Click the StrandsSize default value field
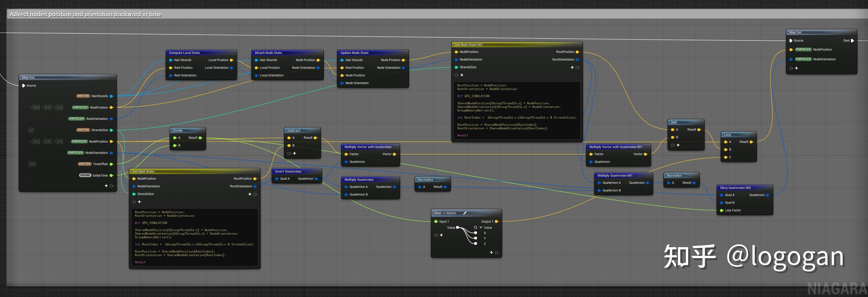Image resolution: width=868 pixels, height=297 pixels. pyautogui.click(x=31, y=130)
